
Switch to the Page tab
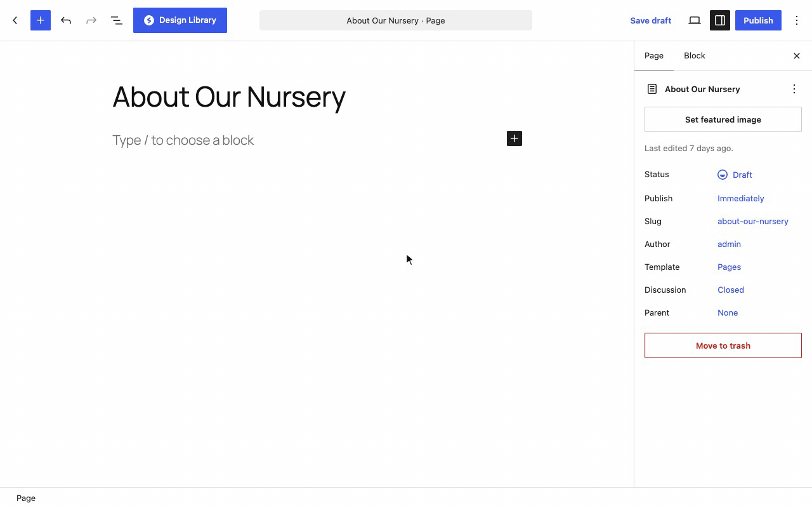pos(654,56)
